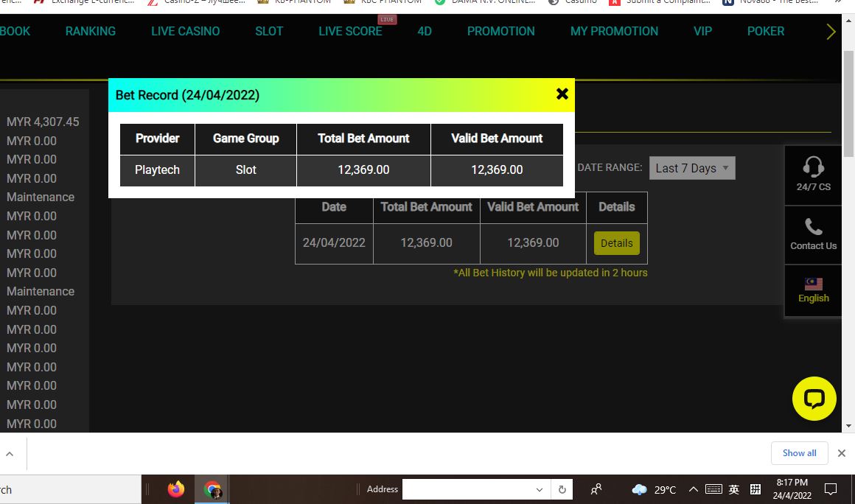
Task: Click the Chrome taskbar icon
Action: 212,489
